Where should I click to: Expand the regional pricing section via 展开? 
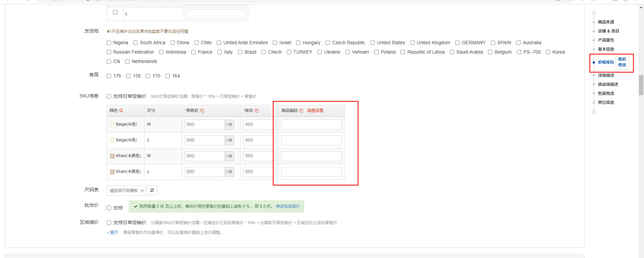[x=112, y=233]
